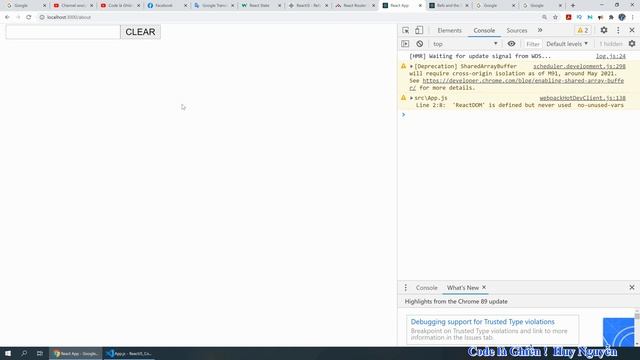The height and width of the screenshot is (360, 640).
Task: Open the Windows Start menu
Action: (x=8, y=353)
